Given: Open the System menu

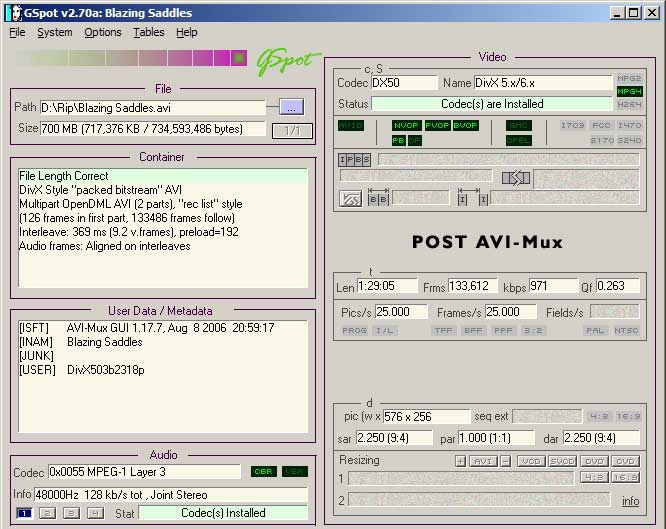Looking at the screenshot, I should coord(55,32).
